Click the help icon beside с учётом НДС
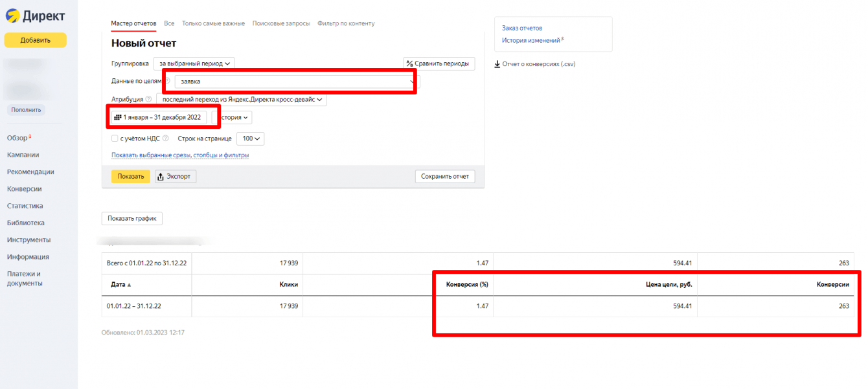This screenshot has width=868, height=389. coord(165,138)
